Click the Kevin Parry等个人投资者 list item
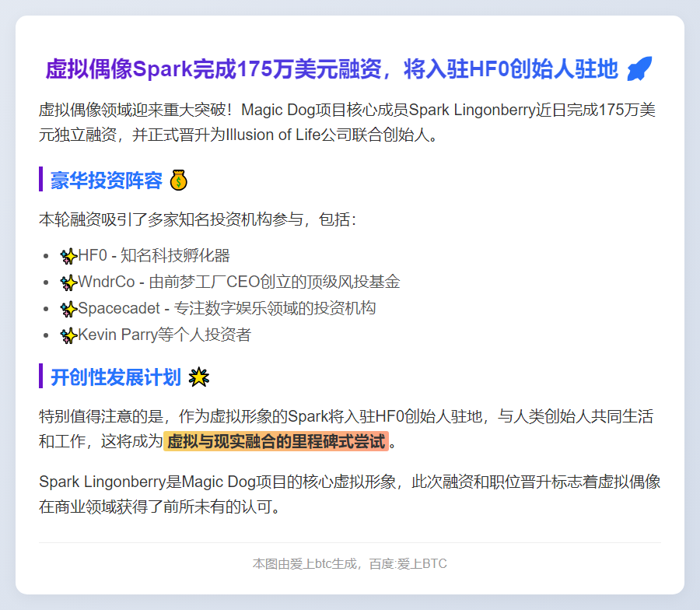The image size is (700, 610). pyautogui.click(x=164, y=335)
